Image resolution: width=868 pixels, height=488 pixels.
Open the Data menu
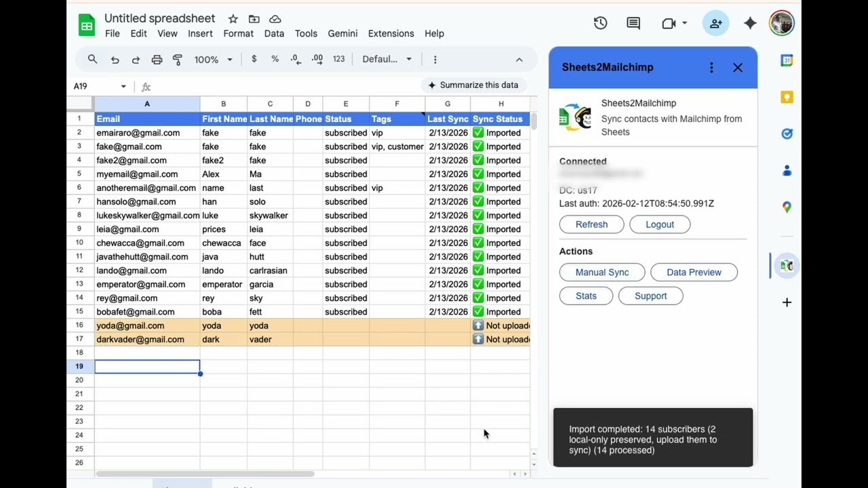pyautogui.click(x=274, y=33)
